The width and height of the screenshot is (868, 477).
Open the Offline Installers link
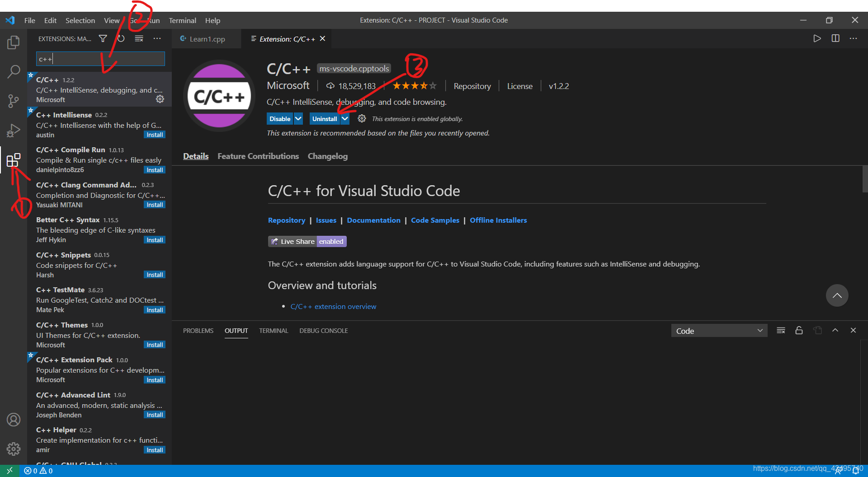[498, 220]
